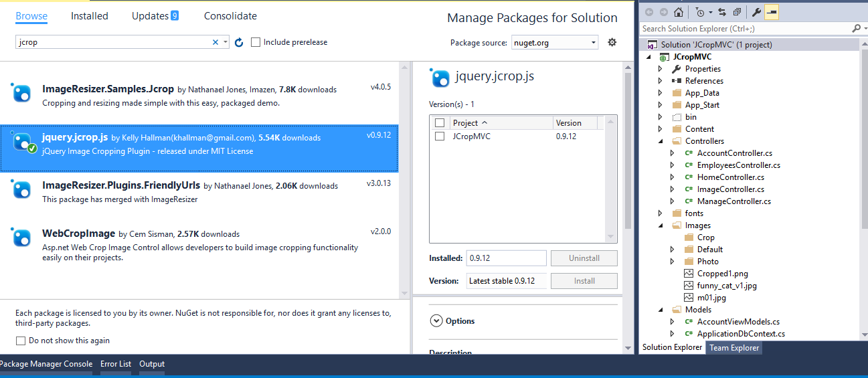The height and width of the screenshot is (378, 868).
Task: Tick Do not show this again
Action: tap(20, 341)
